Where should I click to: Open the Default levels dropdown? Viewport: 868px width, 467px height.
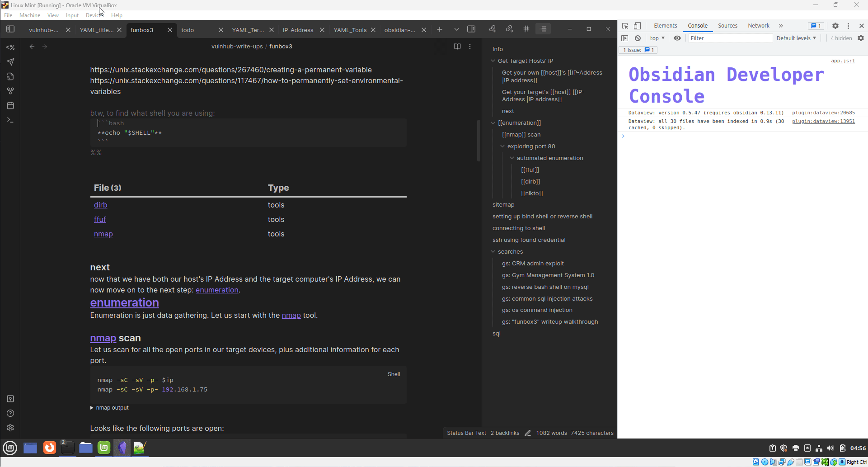coord(796,38)
